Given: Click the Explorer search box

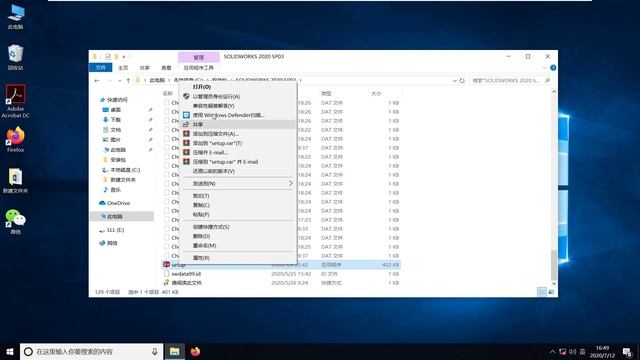Looking at the screenshot, I should click(x=510, y=80).
